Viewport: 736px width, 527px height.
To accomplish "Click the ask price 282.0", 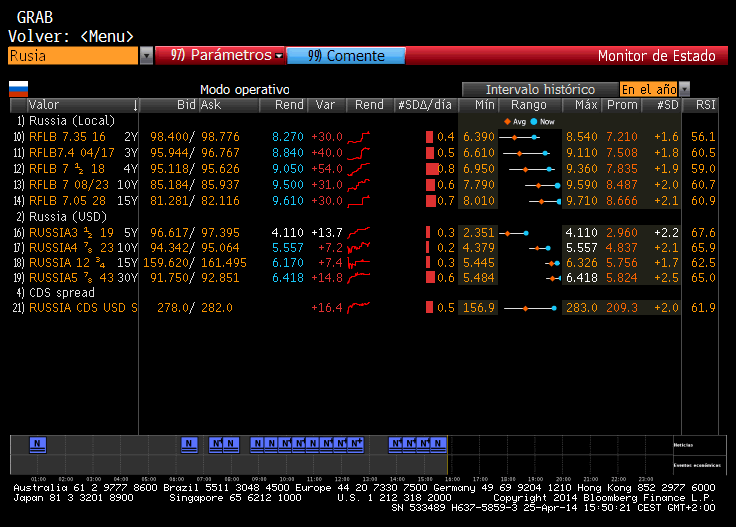I will 217,308.
